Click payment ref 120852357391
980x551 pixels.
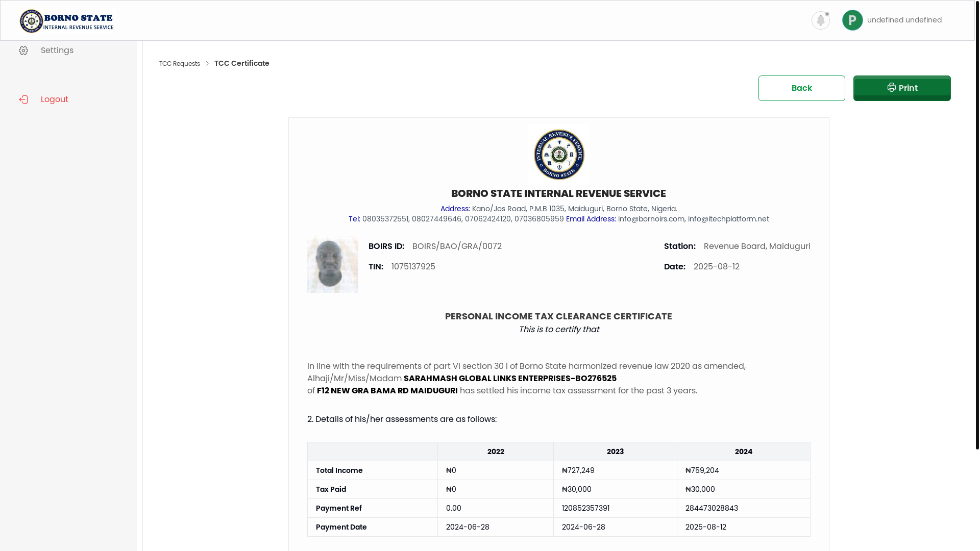585,508
